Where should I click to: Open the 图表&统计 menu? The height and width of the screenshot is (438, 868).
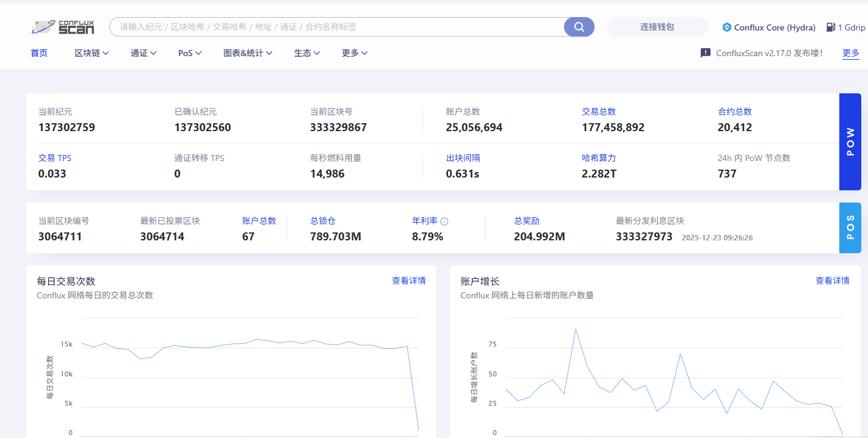[248, 53]
